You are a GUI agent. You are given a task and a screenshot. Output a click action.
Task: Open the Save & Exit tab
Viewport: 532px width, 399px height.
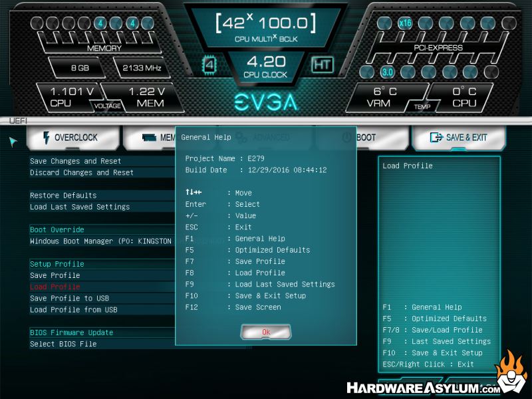pyautogui.click(x=459, y=138)
